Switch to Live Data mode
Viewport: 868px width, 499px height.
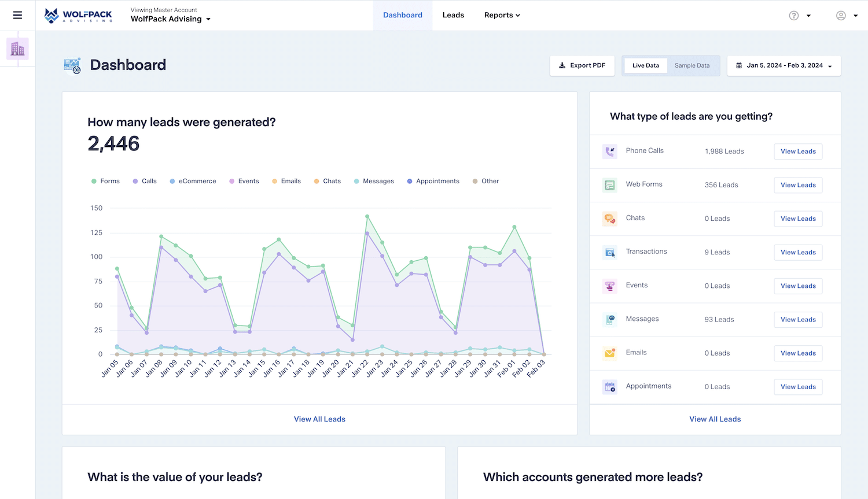coord(646,66)
